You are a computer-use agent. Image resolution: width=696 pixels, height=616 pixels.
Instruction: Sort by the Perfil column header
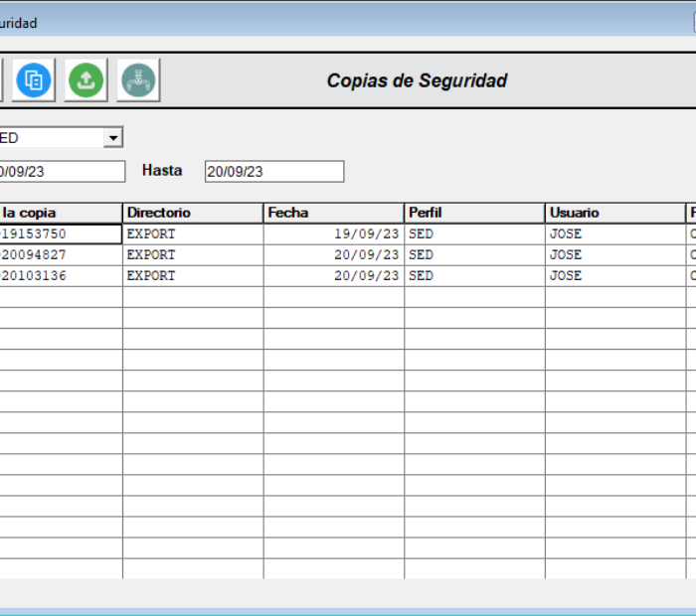pyautogui.click(x=474, y=213)
